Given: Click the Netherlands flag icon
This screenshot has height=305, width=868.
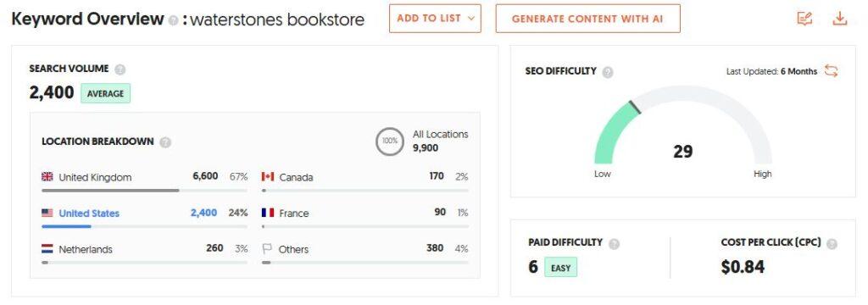Looking at the screenshot, I should coord(47,248).
